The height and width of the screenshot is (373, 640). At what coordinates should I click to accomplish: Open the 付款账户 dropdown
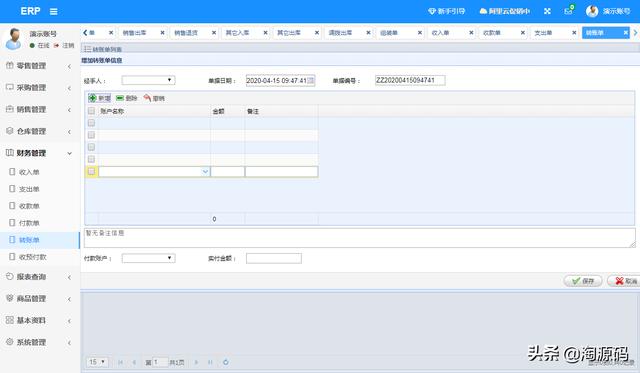point(149,258)
